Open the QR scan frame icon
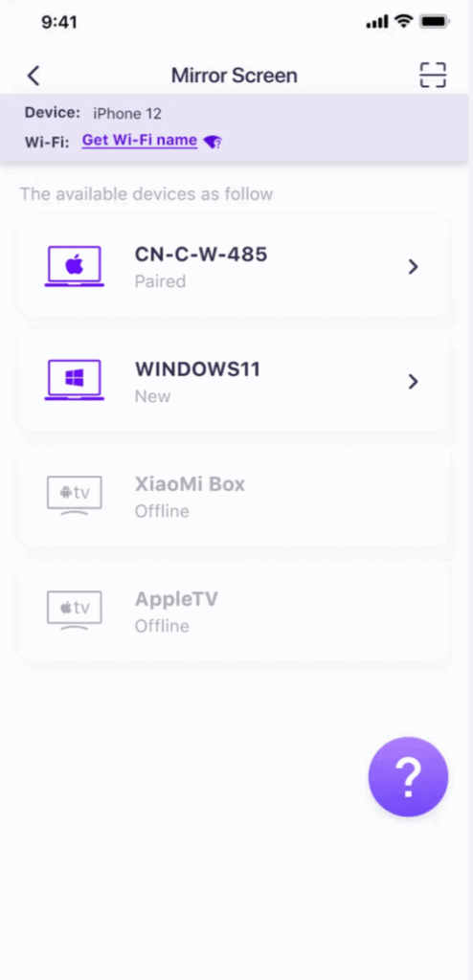473x980 pixels. 433,76
